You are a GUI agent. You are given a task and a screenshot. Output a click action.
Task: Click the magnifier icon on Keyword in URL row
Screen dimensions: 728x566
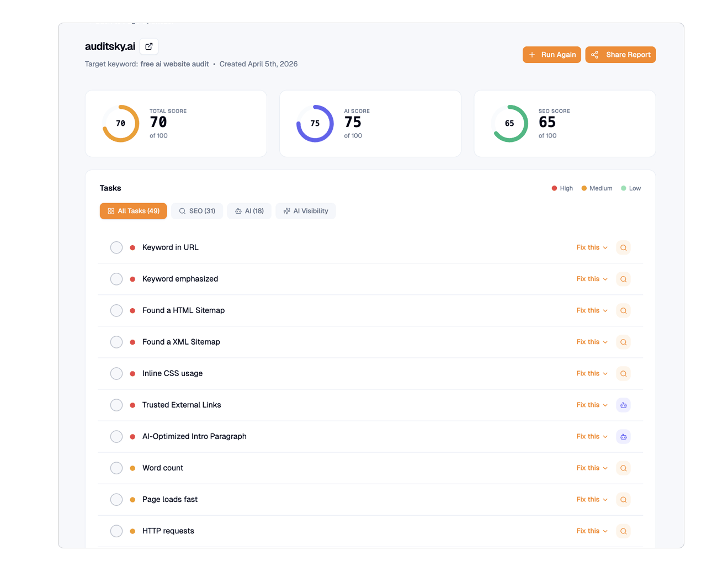coord(623,247)
